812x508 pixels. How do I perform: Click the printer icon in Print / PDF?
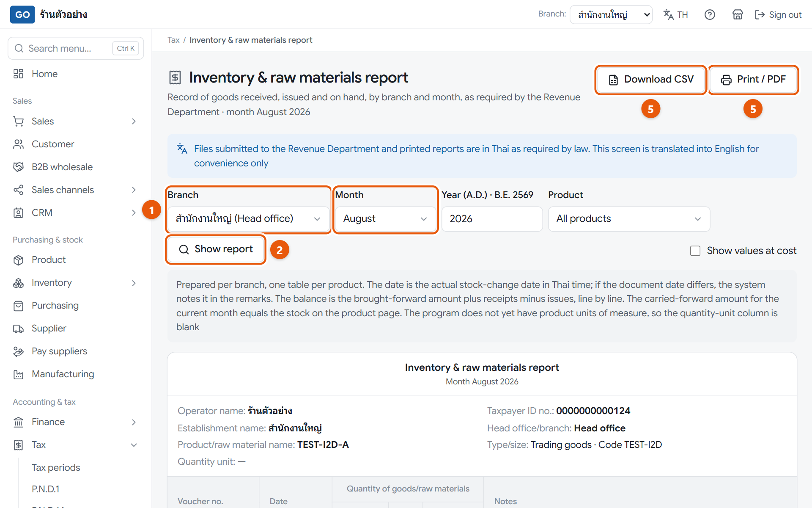(x=726, y=80)
